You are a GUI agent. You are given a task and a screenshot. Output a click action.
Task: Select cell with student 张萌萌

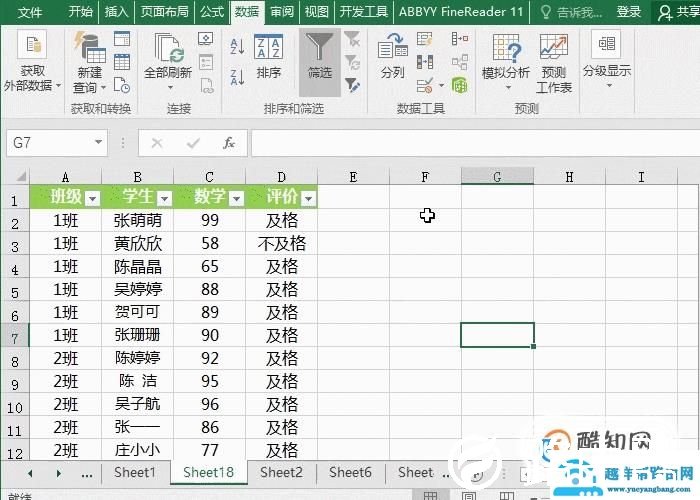138,220
